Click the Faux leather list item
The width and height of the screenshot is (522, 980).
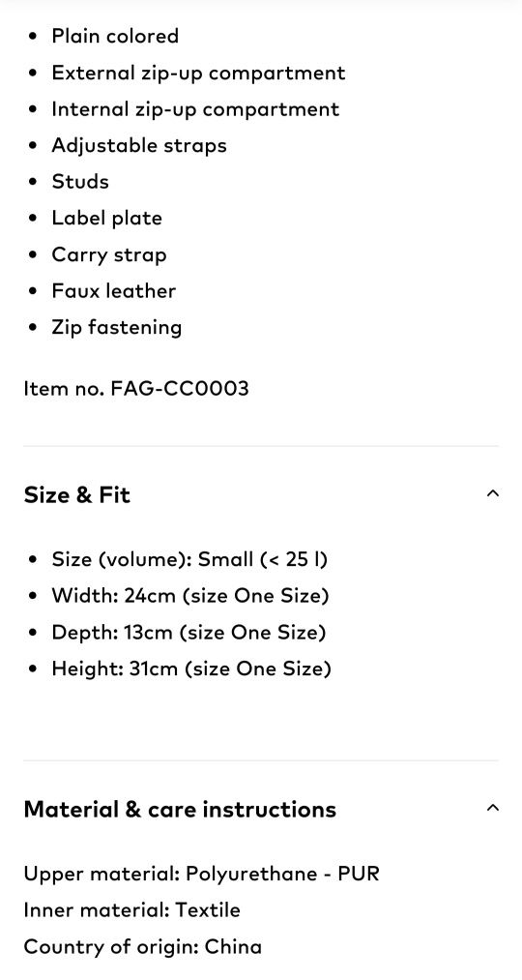[x=114, y=290]
